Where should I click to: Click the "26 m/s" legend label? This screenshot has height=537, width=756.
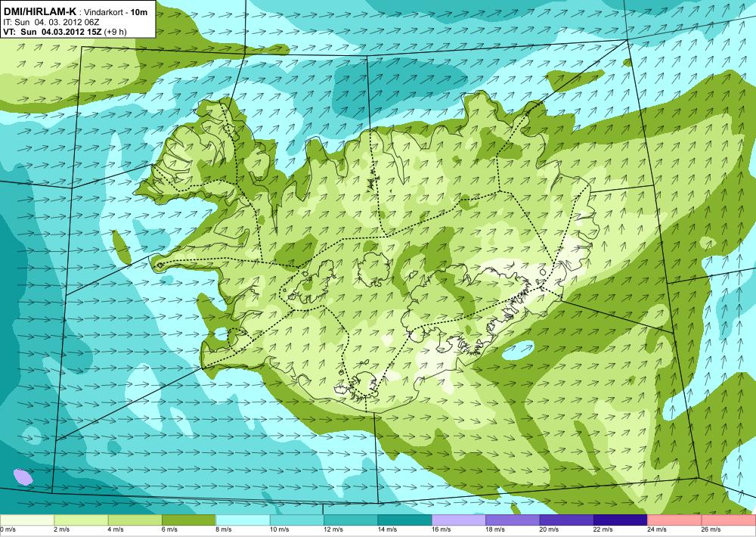(x=711, y=529)
